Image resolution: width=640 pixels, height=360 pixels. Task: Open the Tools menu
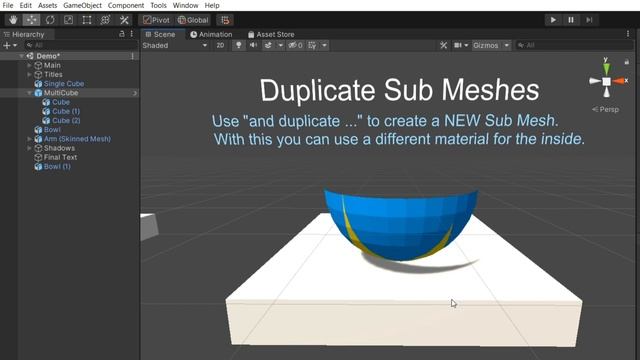coord(158,5)
